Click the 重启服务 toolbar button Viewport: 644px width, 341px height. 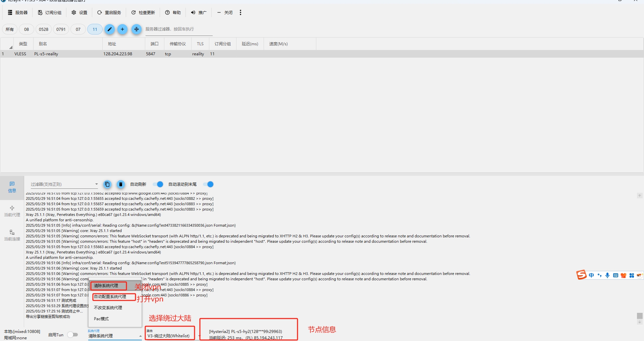(x=109, y=13)
